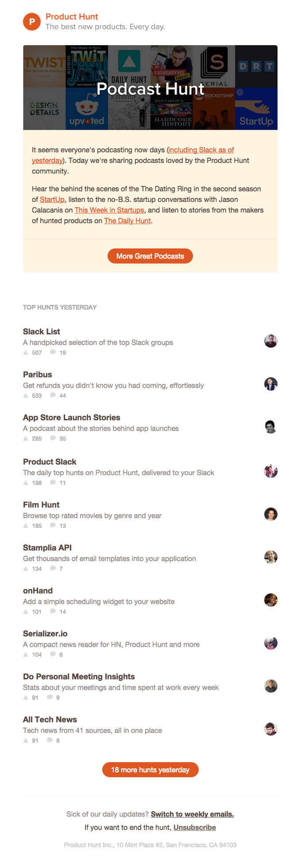Click the comment bubble icon for Slack List

tap(53, 353)
